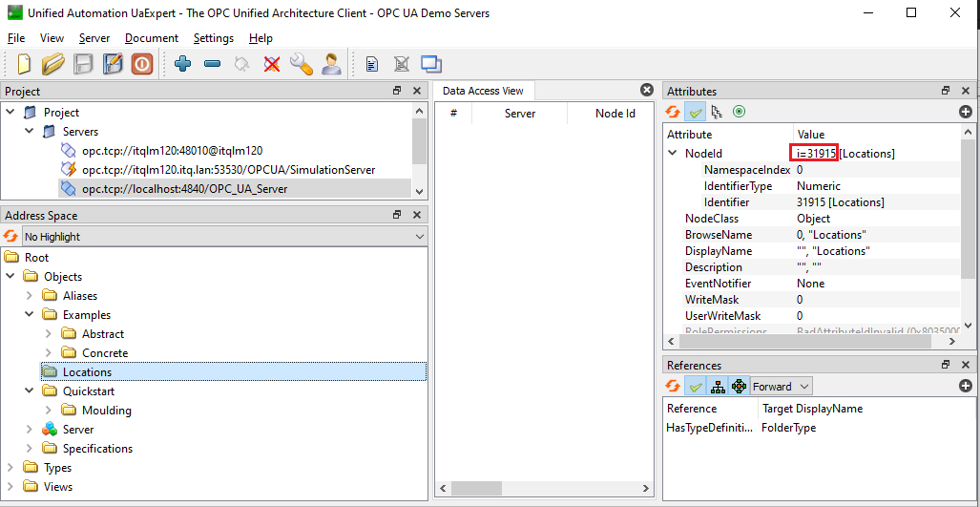
Task: Select the Data Access View tab
Action: [x=483, y=91]
